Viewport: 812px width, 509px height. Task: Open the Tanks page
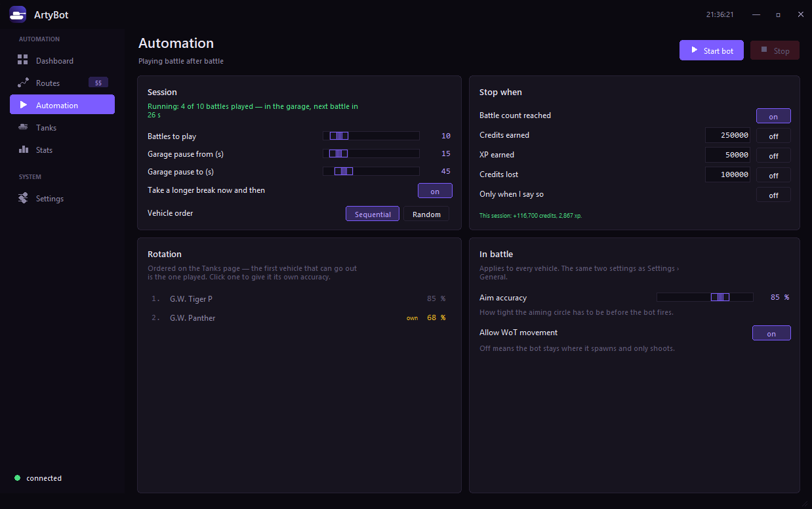point(62,128)
